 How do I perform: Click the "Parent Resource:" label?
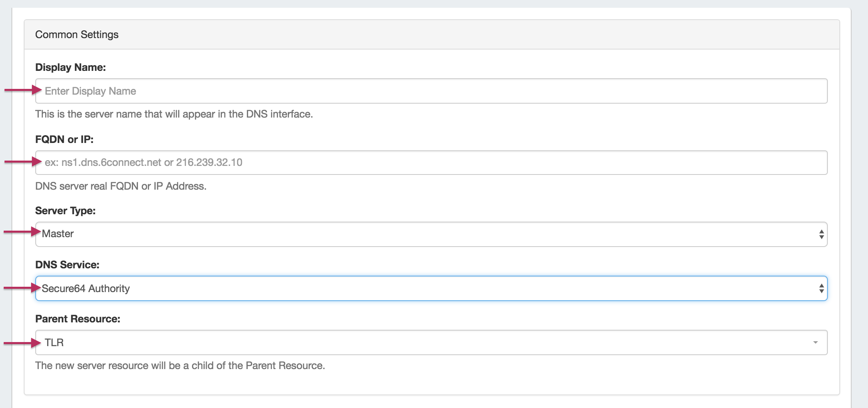[78, 319]
